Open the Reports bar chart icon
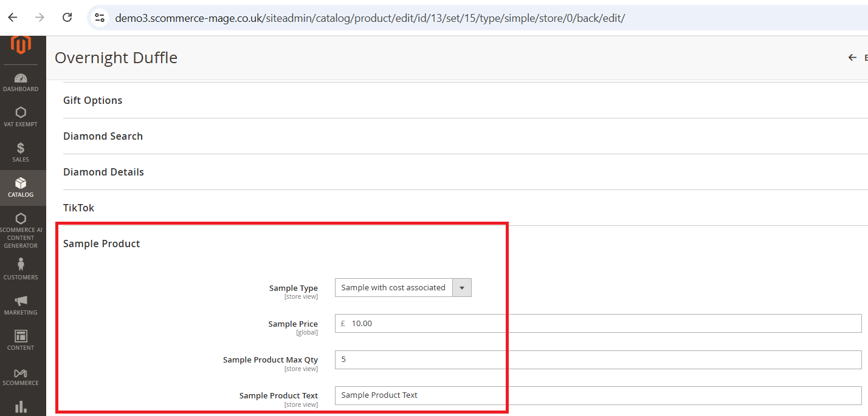Viewport: 868px width, 416px height. point(21,406)
